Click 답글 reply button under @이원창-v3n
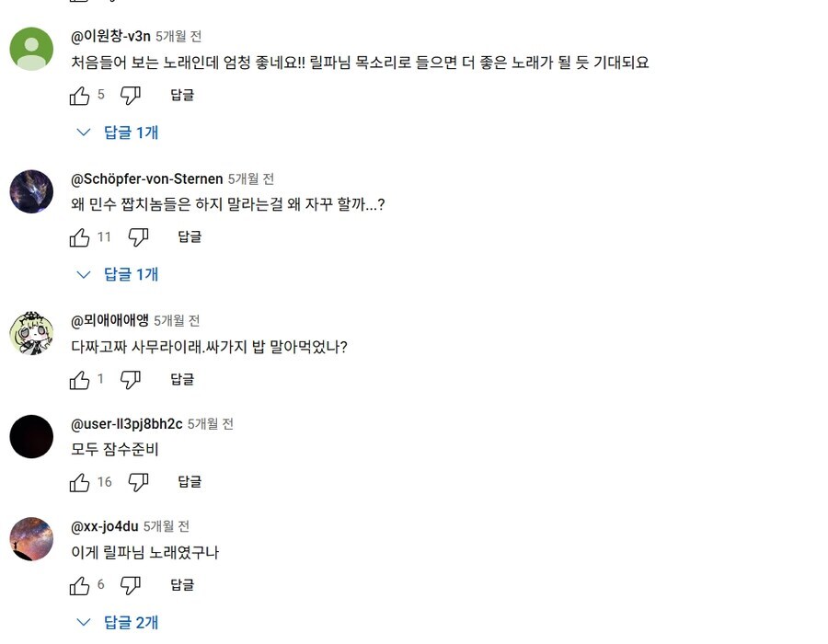 (181, 95)
